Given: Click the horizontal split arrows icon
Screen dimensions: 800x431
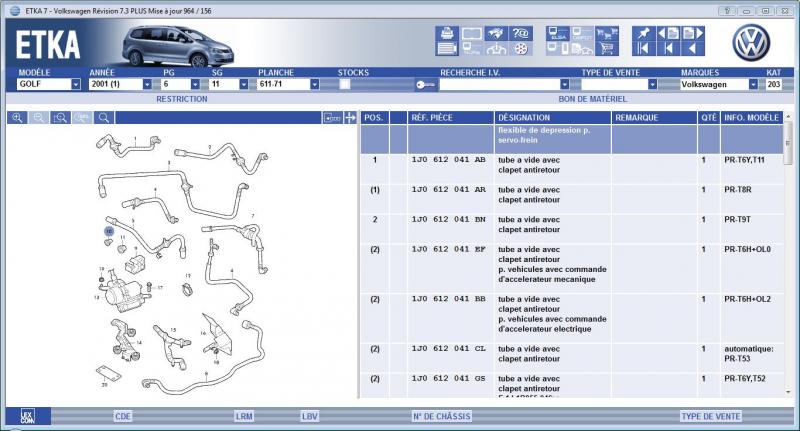Looking at the screenshot, I should coord(350,118).
